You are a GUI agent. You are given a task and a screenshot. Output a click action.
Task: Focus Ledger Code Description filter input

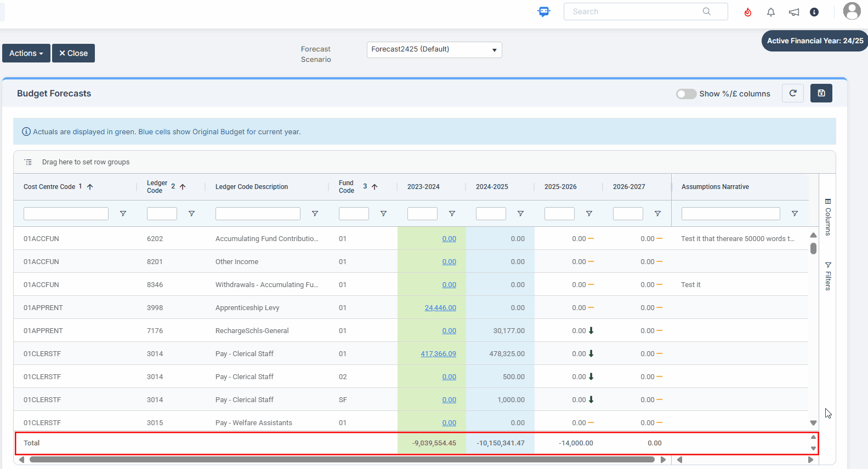click(x=258, y=214)
